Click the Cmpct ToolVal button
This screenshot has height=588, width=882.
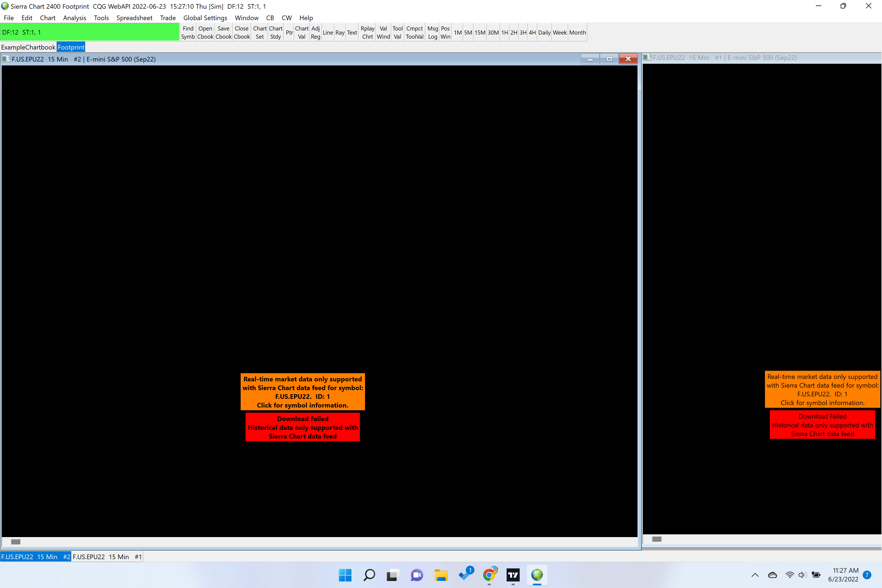(x=414, y=32)
